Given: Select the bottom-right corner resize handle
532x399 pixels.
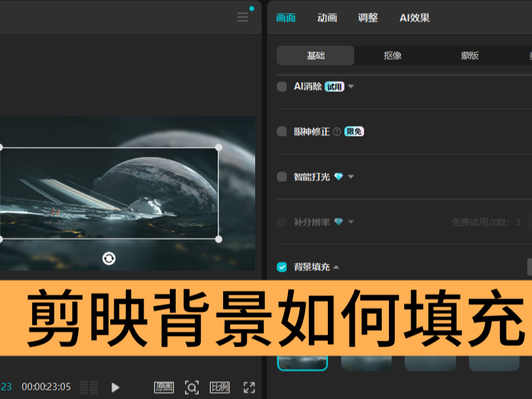Looking at the screenshot, I should click(219, 239).
